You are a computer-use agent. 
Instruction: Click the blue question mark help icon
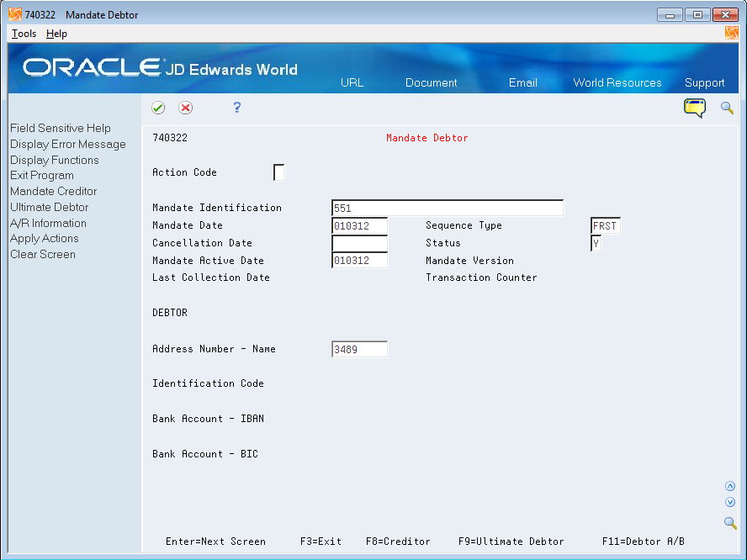(x=236, y=107)
